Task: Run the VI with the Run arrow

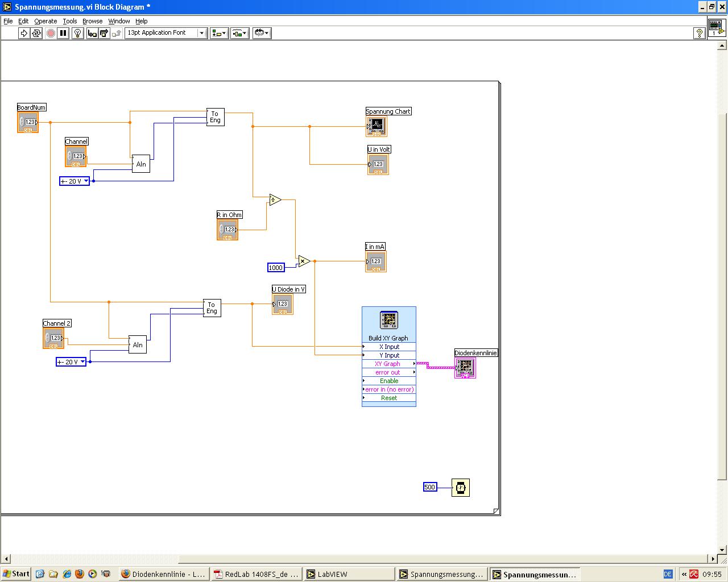Action: coord(24,33)
